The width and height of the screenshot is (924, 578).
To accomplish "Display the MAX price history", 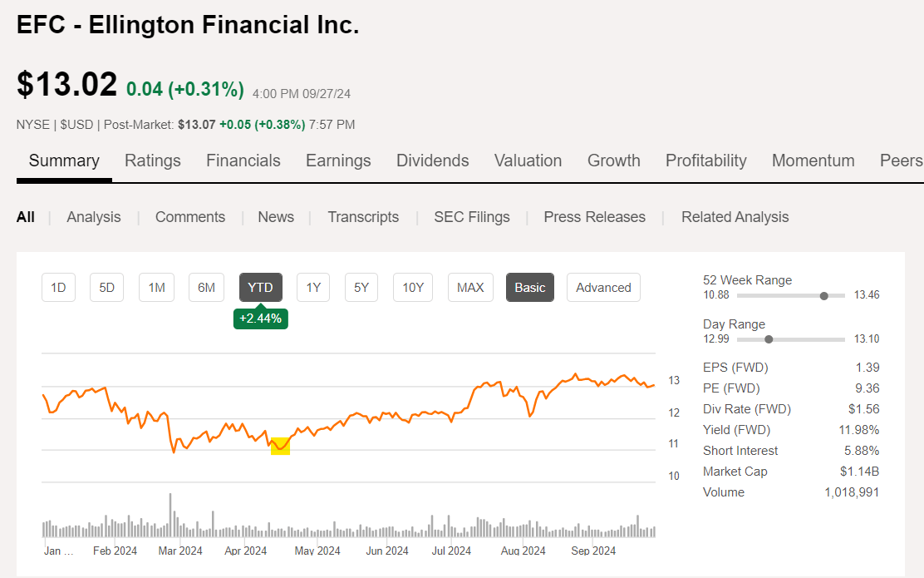I will pyautogui.click(x=470, y=288).
